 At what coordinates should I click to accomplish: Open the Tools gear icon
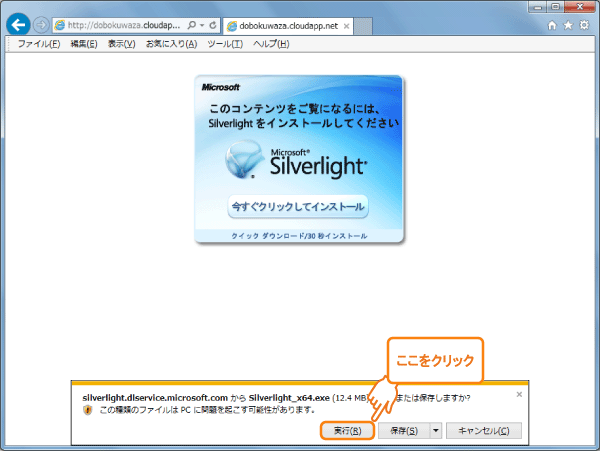coord(584,25)
